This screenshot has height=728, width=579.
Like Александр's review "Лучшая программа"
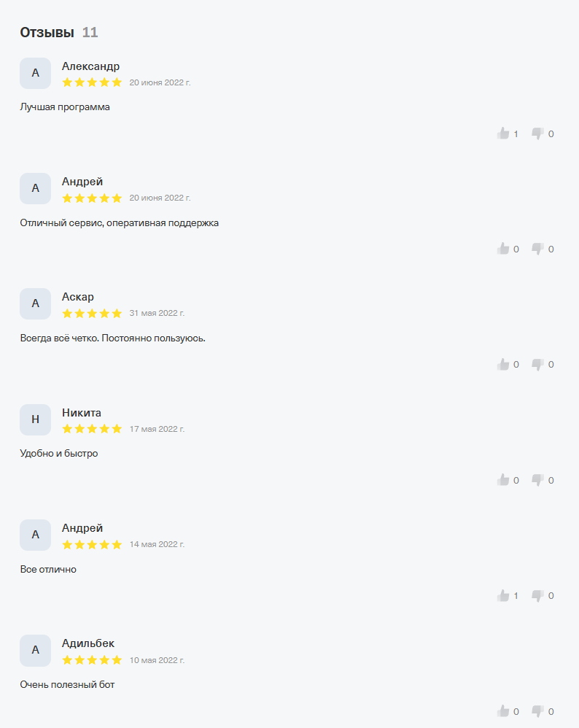click(503, 133)
